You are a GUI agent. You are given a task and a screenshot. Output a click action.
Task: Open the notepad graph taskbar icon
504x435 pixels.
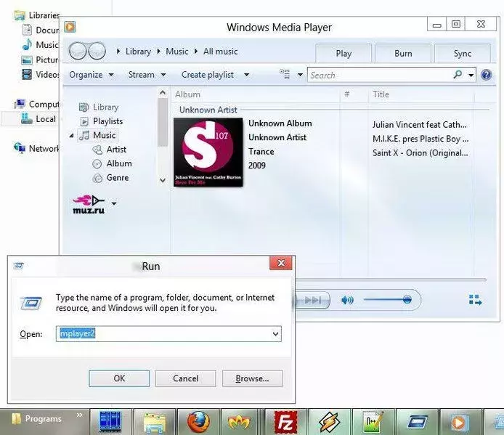373,421
